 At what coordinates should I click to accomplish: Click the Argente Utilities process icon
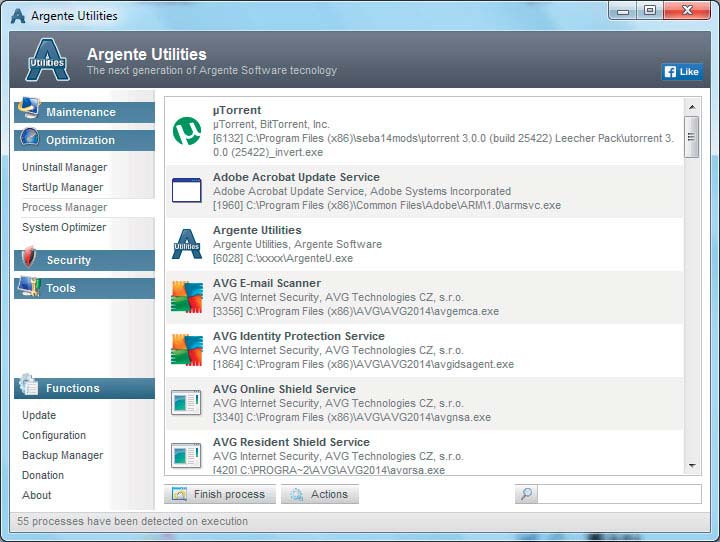pos(186,244)
